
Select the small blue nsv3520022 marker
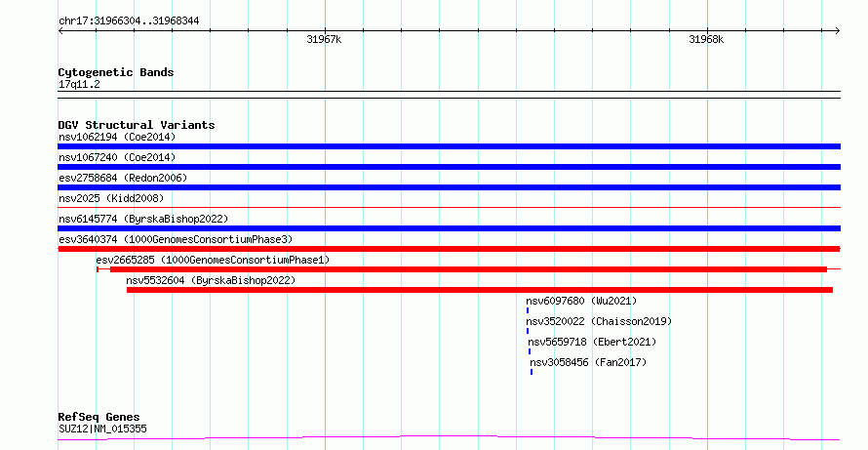pos(528,331)
